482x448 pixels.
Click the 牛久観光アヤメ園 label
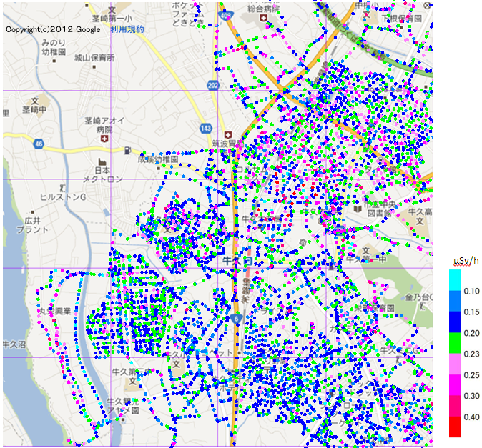[123, 405]
